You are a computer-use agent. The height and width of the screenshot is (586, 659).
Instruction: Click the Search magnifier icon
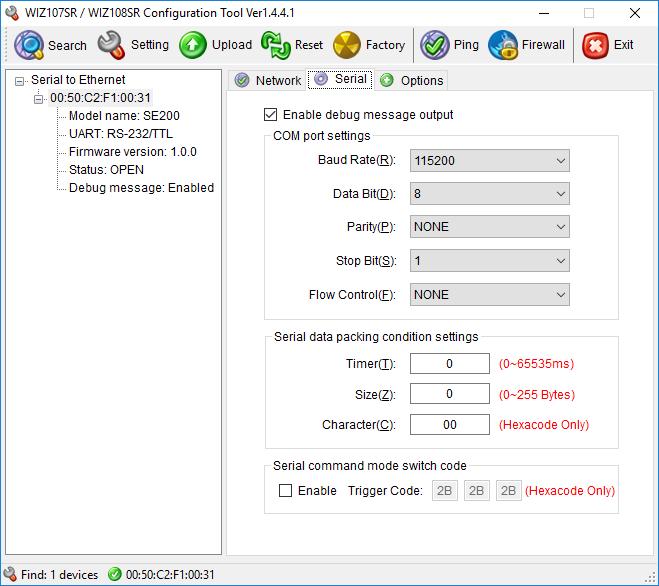[x=29, y=45]
